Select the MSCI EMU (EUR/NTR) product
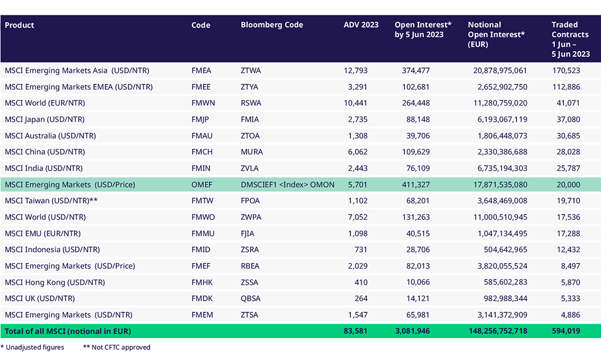Screen dimensions: 601x364 coord(43,233)
